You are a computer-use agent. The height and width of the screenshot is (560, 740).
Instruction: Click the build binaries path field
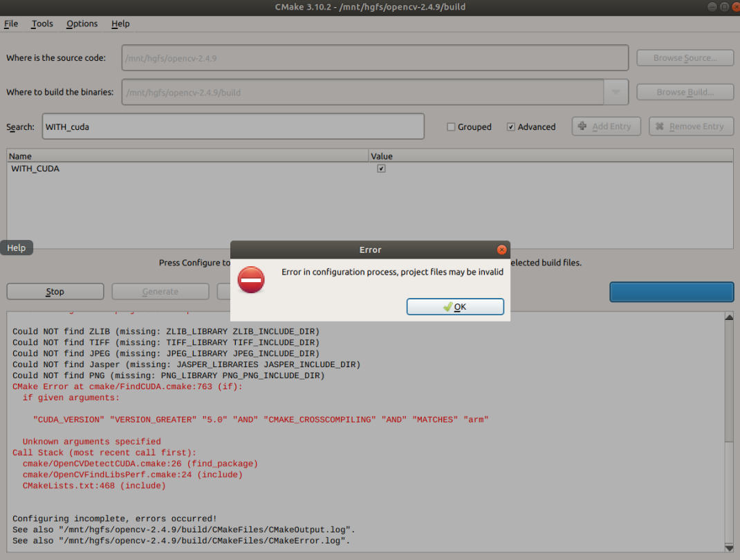tap(362, 92)
